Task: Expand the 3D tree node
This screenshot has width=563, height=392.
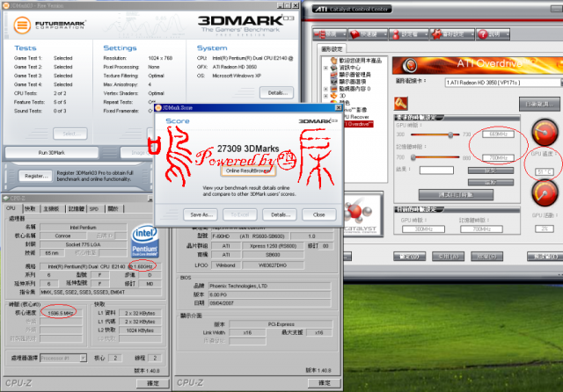Action: coord(325,96)
